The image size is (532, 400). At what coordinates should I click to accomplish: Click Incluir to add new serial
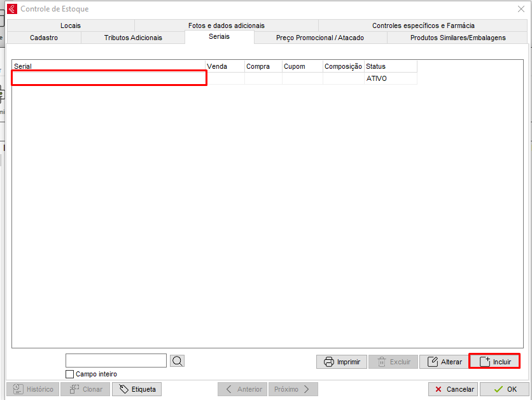(x=494, y=362)
